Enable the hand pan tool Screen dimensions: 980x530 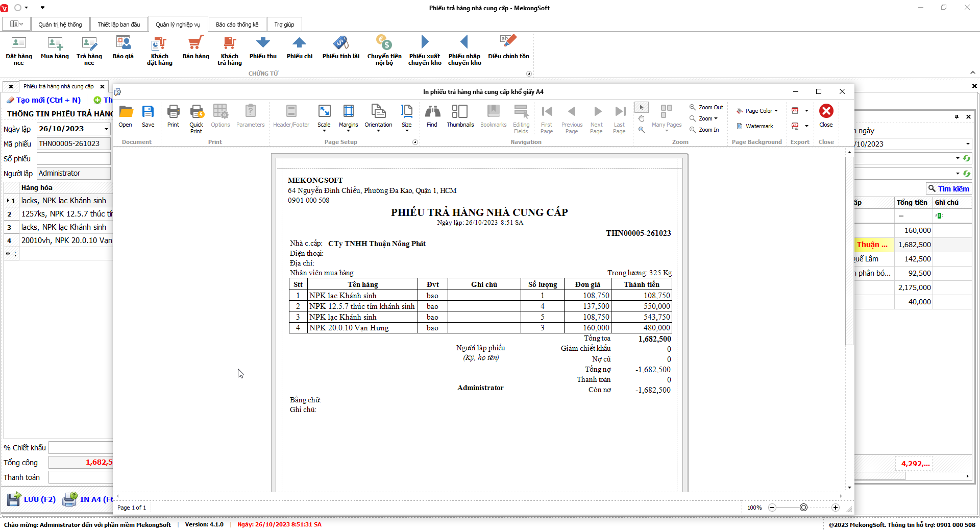pos(642,118)
